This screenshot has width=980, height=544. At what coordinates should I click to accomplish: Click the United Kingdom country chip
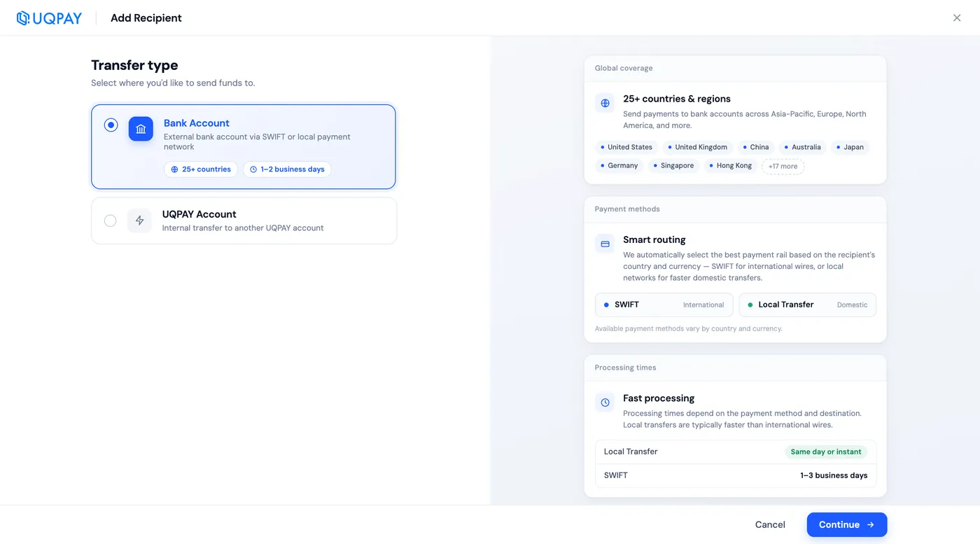pyautogui.click(x=697, y=147)
